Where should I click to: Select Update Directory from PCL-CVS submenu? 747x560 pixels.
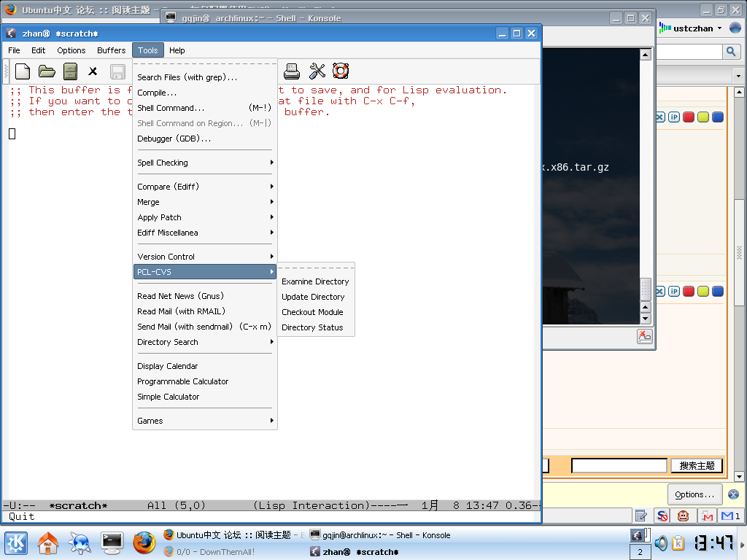[315, 297]
